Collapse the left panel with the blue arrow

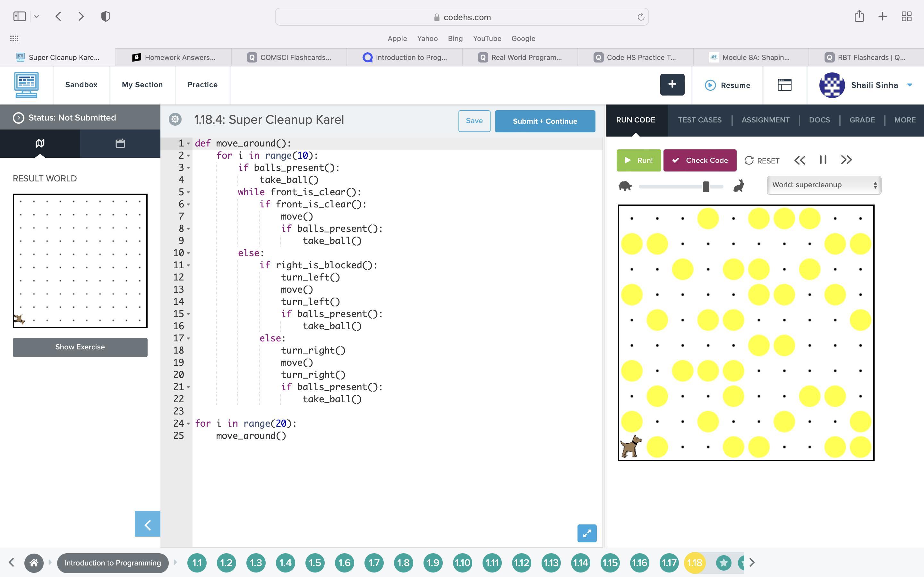pos(147,524)
